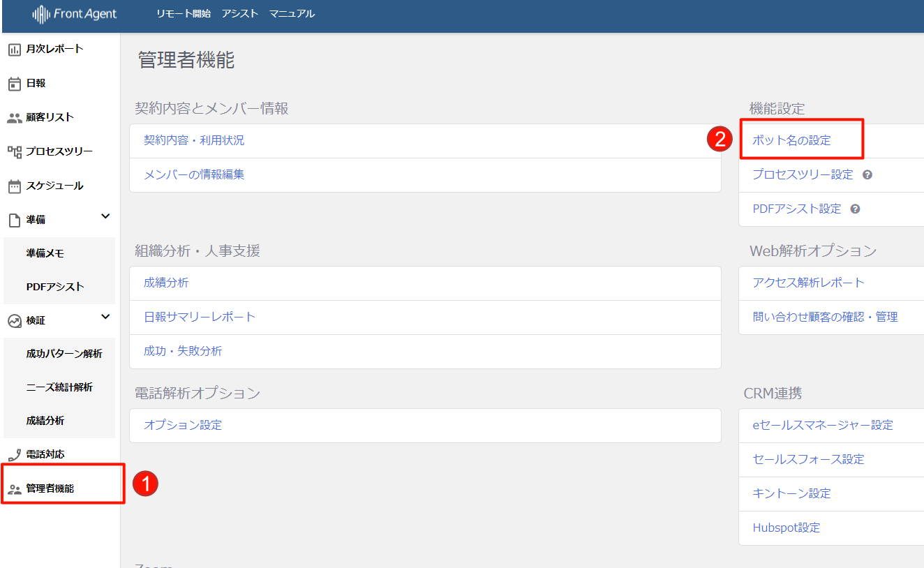This screenshot has width=924, height=568.
Task: Click help icon next to プロセスツリー設定
Action: point(867,175)
